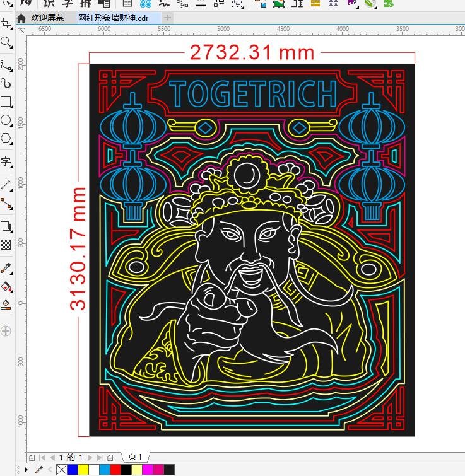Click the TOGETRICH neon lettering in artwork
Screen dimensions: 465x476
tap(253, 93)
